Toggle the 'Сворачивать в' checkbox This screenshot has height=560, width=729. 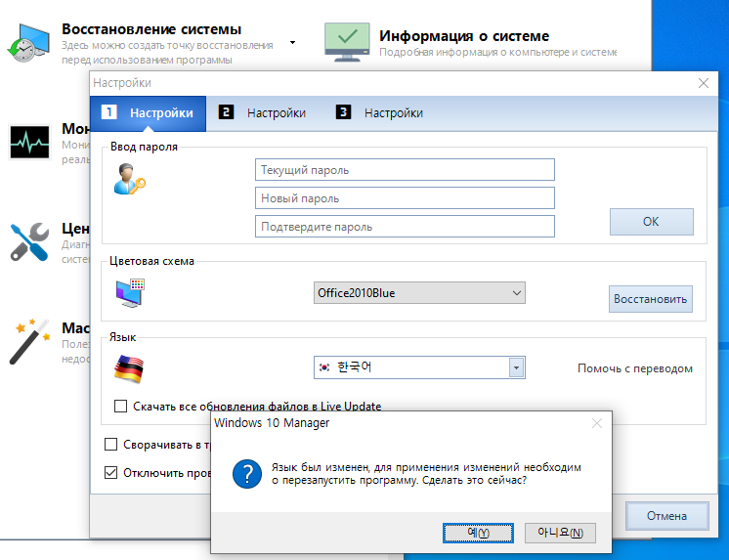pyautogui.click(x=111, y=445)
